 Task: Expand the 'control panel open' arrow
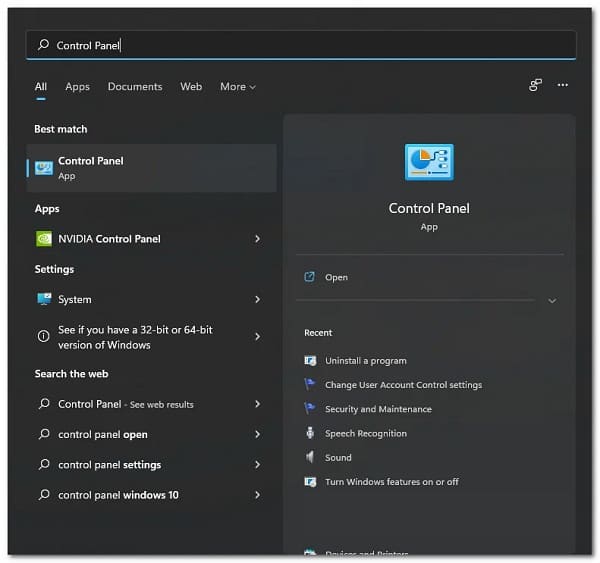pos(258,434)
